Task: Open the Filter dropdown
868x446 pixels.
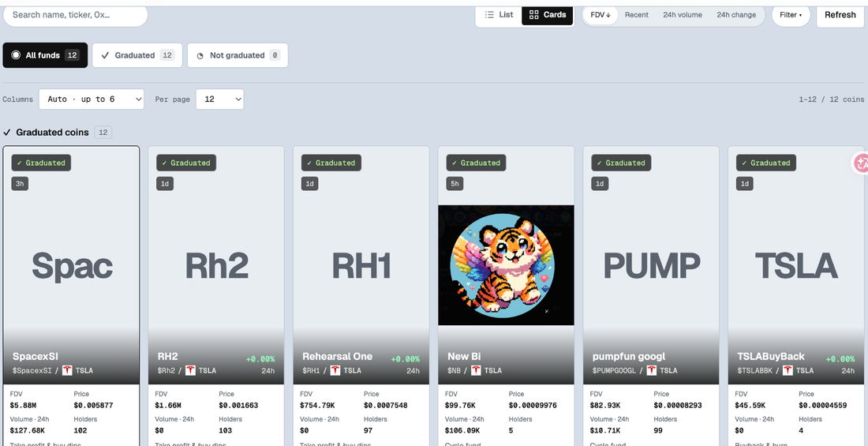Action: (x=791, y=15)
